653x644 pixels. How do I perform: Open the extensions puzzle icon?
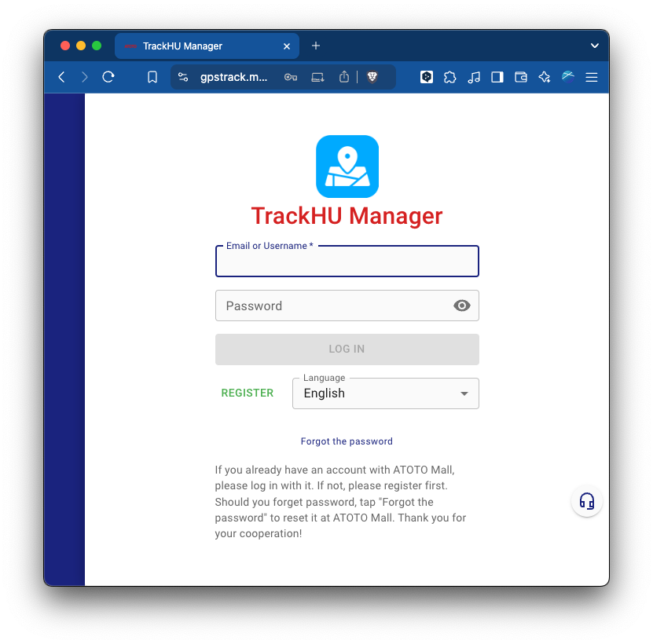click(x=449, y=77)
